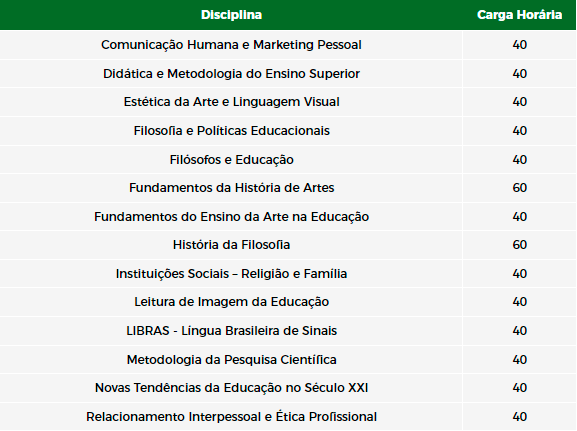
Task: Select Didática e Metodologia do Ensino Superior
Action: click(231, 74)
